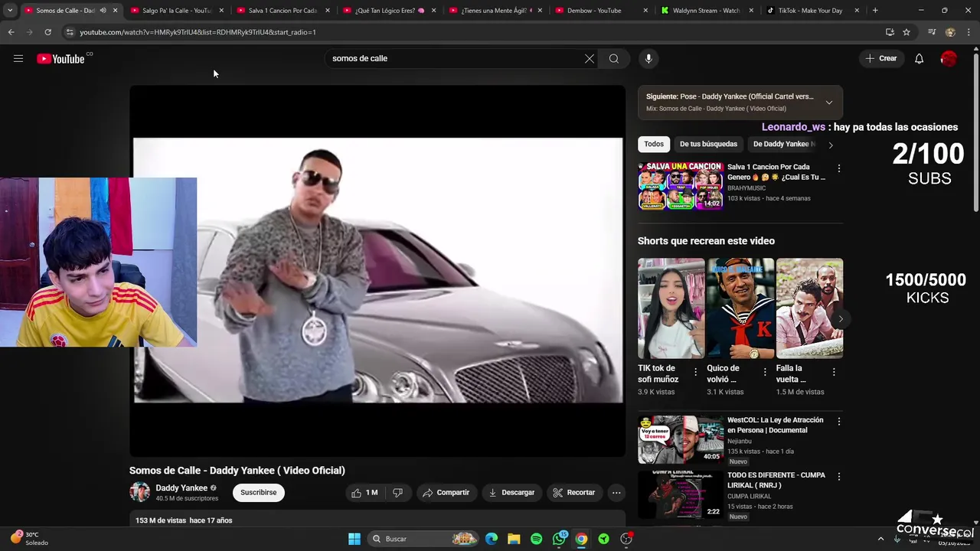Image resolution: width=980 pixels, height=551 pixels.
Task: Select the Todos filter chip
Action: 654,144
